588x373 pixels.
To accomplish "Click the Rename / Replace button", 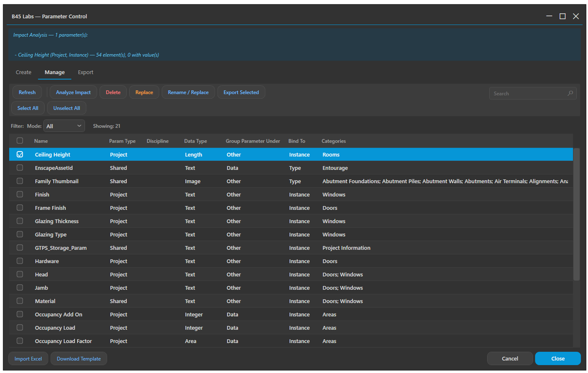I will click(188, 92).
